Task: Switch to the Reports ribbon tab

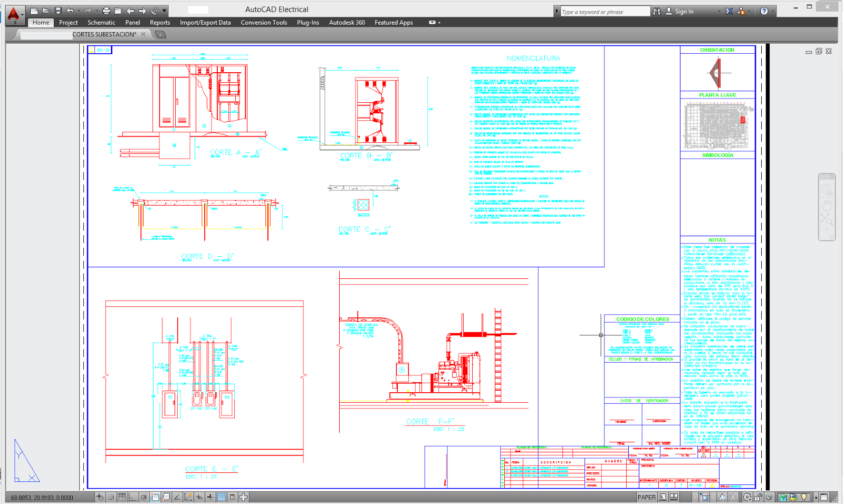Action: [159, 23]
